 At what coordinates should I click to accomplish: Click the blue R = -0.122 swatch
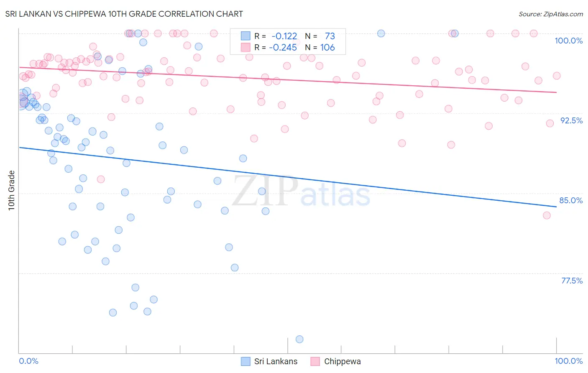(x=245, y=36)
